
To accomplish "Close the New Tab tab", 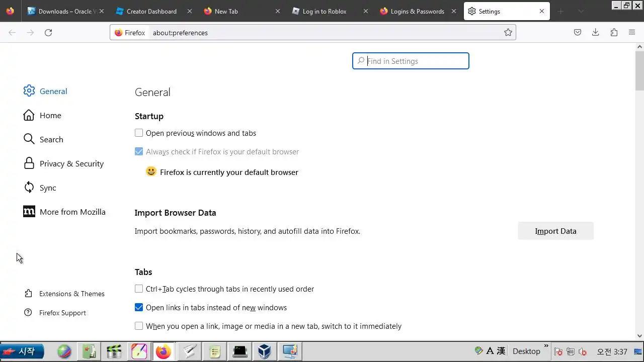I will click(278, 11).
